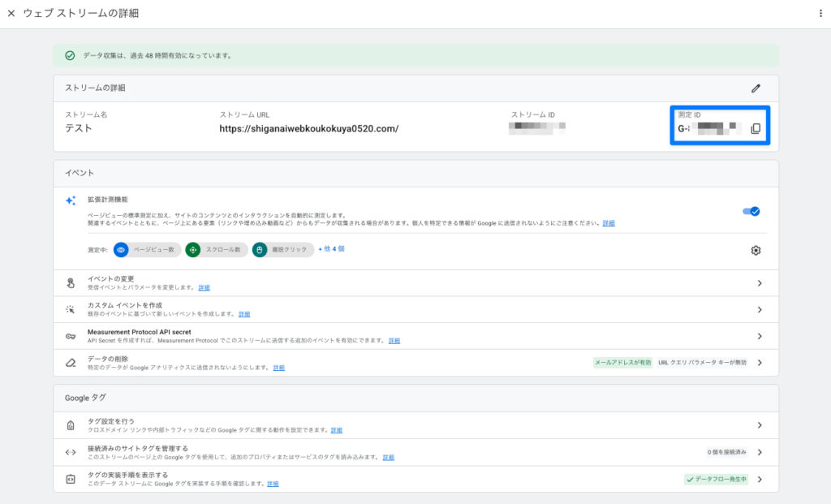Viewport: 831px width, 504px height.
Task: Click the stream URL shiganaiwebkoukokuya0520.com
Action: 308,129
